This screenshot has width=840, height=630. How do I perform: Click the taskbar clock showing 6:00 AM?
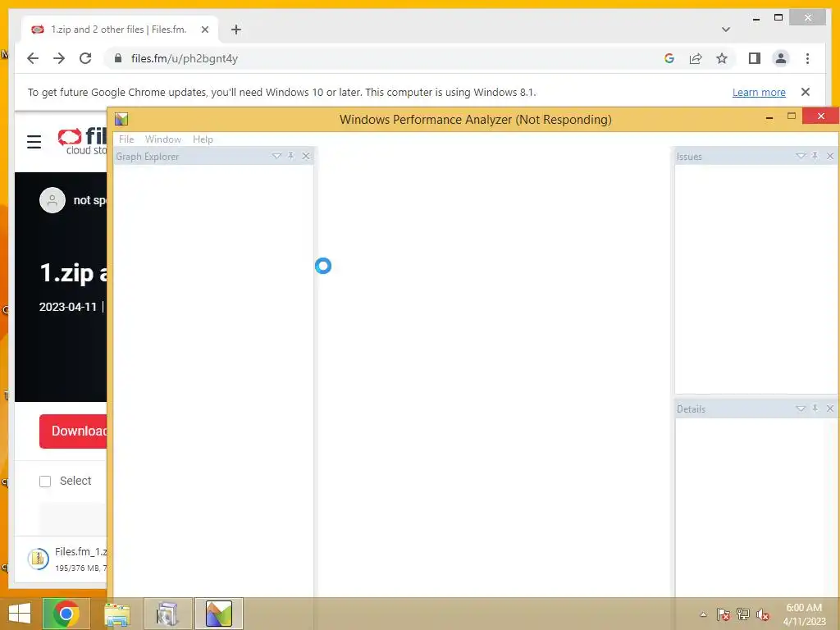point(804,614)
